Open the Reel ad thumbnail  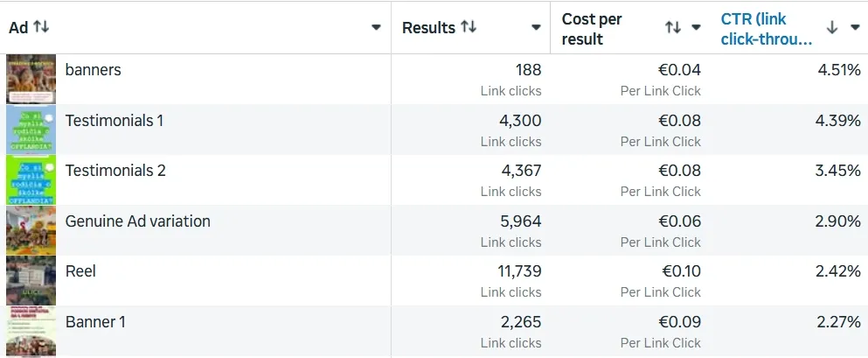click(x=31, y=280)
